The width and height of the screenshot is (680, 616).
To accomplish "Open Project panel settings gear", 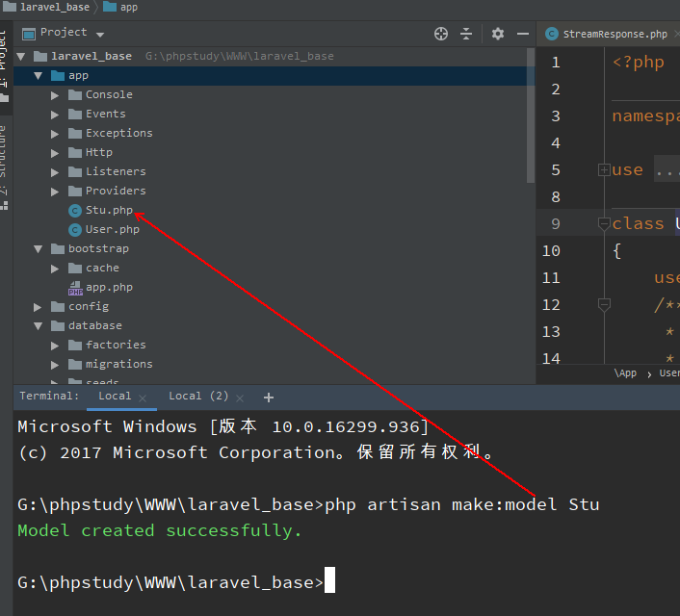I will [497, 34].
